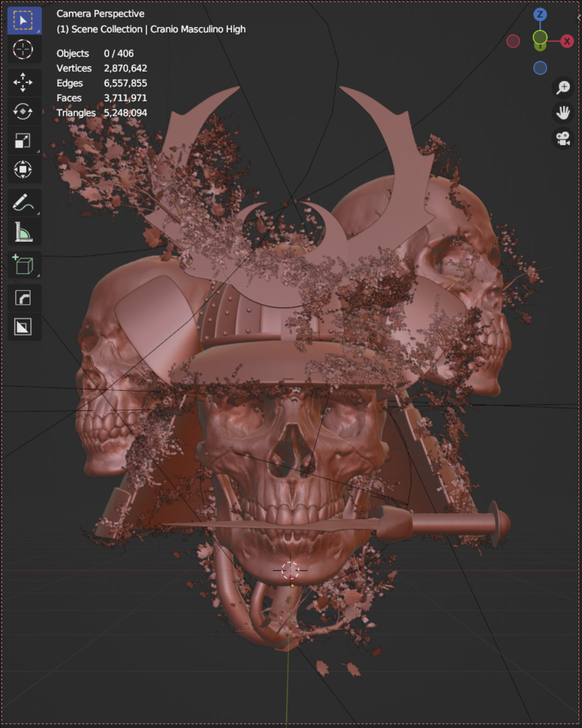582x728 pixels.
Task: Click the Add Cube tool
Action: click(23, 265)
